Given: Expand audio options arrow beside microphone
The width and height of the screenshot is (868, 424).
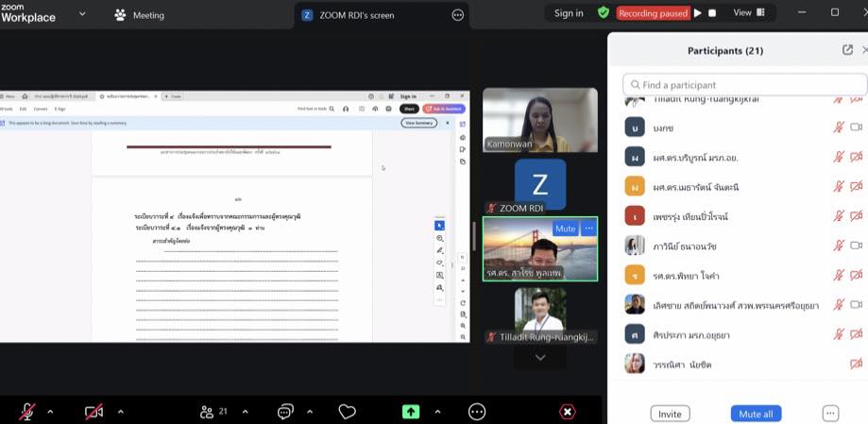Looking at the screenshot, I should pos(50,412).
